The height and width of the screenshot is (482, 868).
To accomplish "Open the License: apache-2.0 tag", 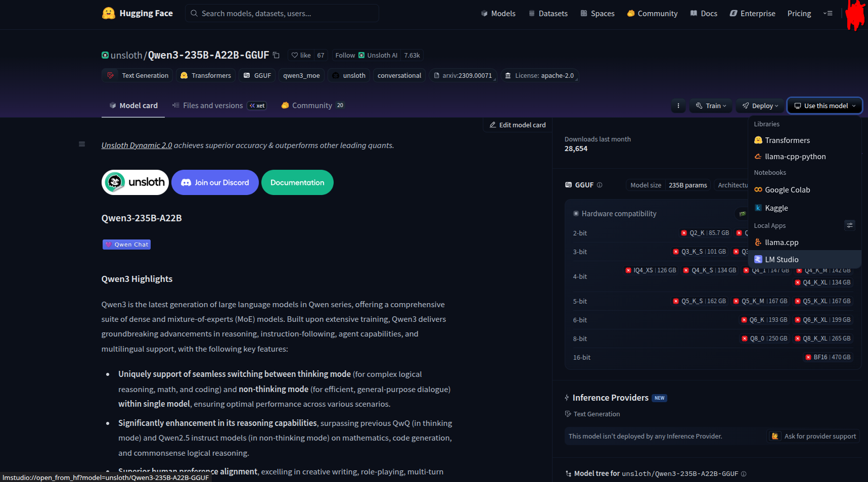I will pyautogui.click(x=540, y=75).
